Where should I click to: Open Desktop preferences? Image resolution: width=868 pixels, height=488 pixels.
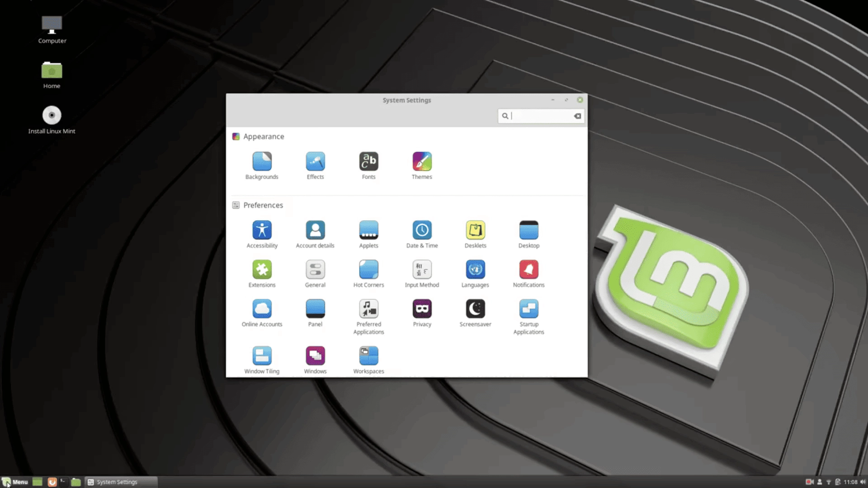click(528, 235)
